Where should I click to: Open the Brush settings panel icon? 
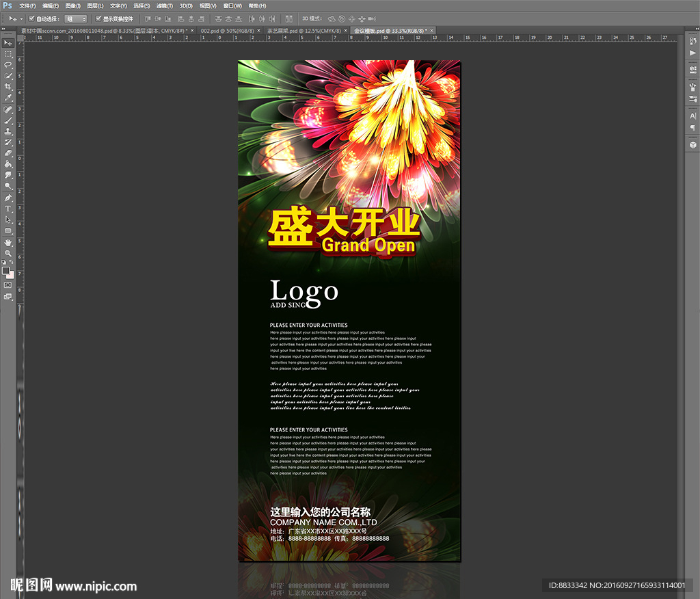point(693,98)
